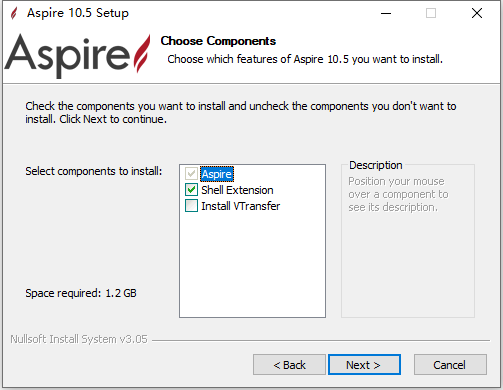The image size is (503, 390).
Task: Click the 'Select components to install:' label
Action: click(94, 171)
